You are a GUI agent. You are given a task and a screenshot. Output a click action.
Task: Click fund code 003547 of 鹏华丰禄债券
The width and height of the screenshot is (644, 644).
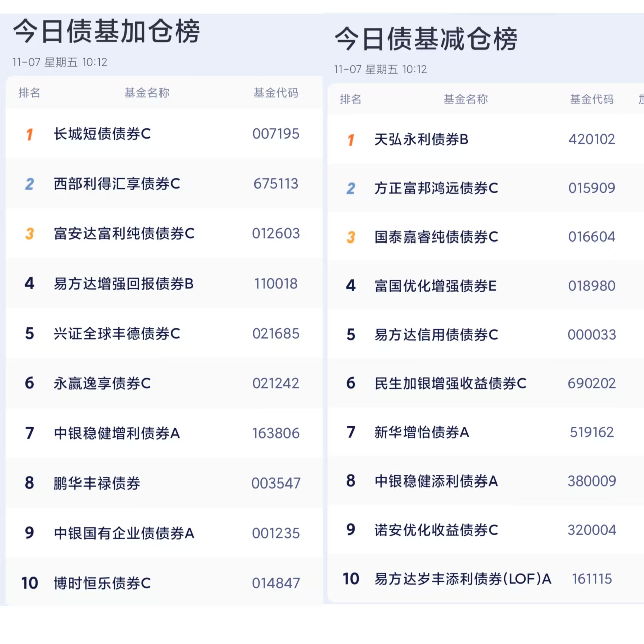[276, 484]
